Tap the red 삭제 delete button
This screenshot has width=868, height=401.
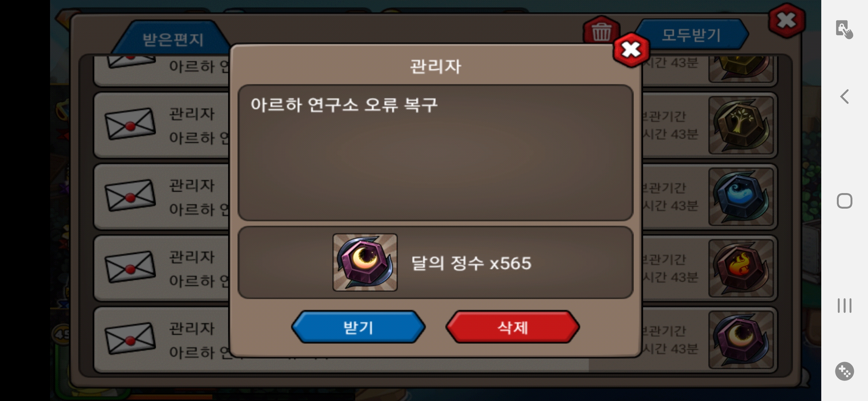(x=512, y=327)
